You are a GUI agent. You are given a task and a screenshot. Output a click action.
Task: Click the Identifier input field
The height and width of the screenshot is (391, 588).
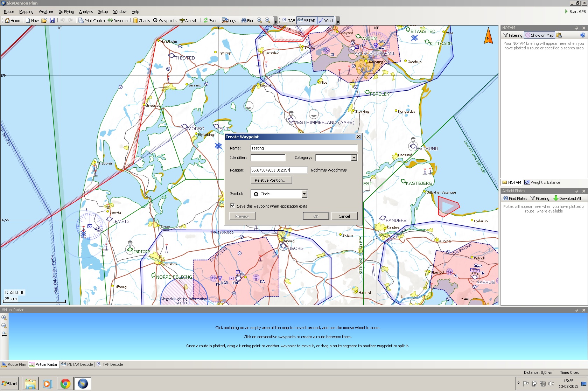(x=268, y=158)
